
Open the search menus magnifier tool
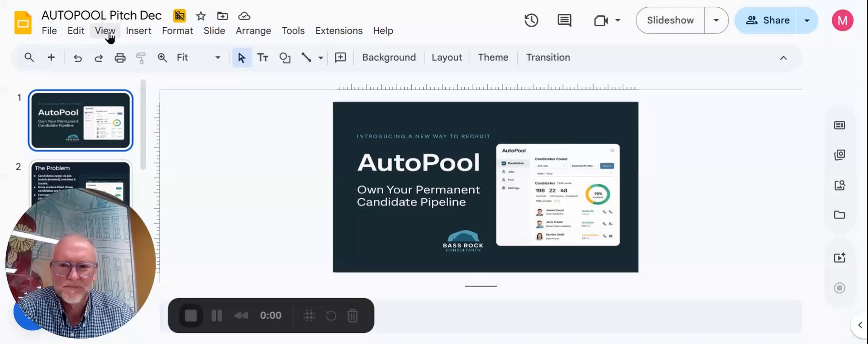point(29,57)
